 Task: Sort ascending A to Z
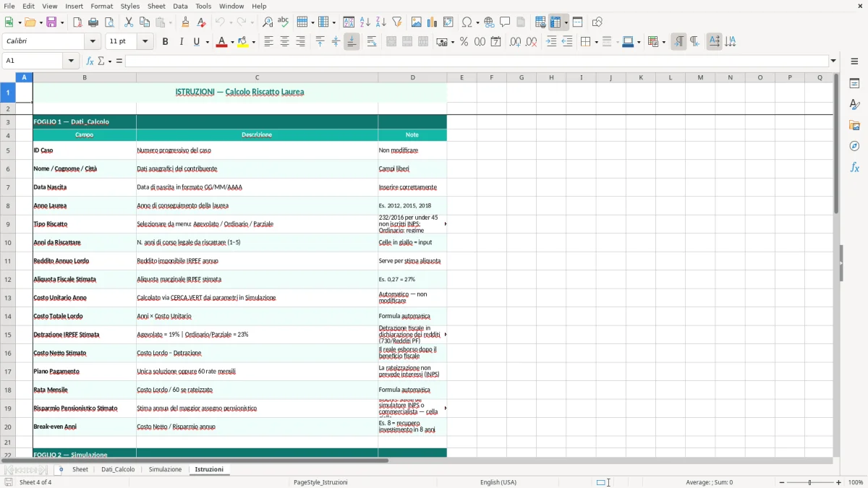[365, 22]
